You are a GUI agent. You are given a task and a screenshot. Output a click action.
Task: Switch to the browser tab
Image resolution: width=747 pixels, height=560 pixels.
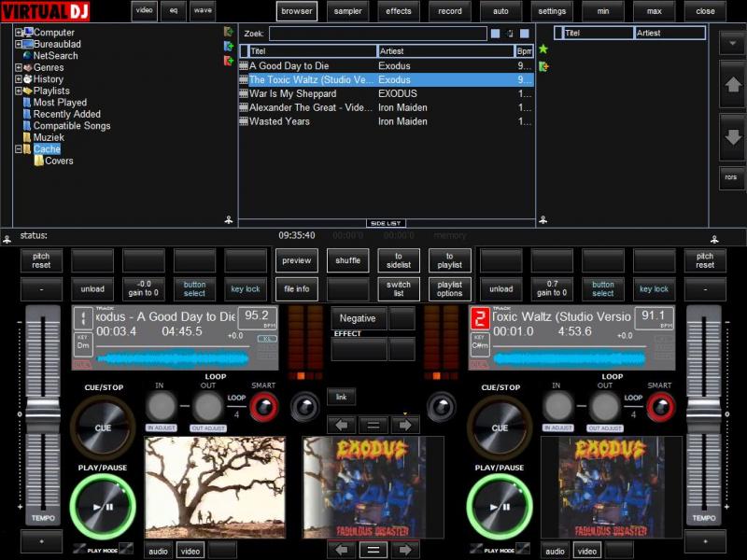tap(297, 11)
